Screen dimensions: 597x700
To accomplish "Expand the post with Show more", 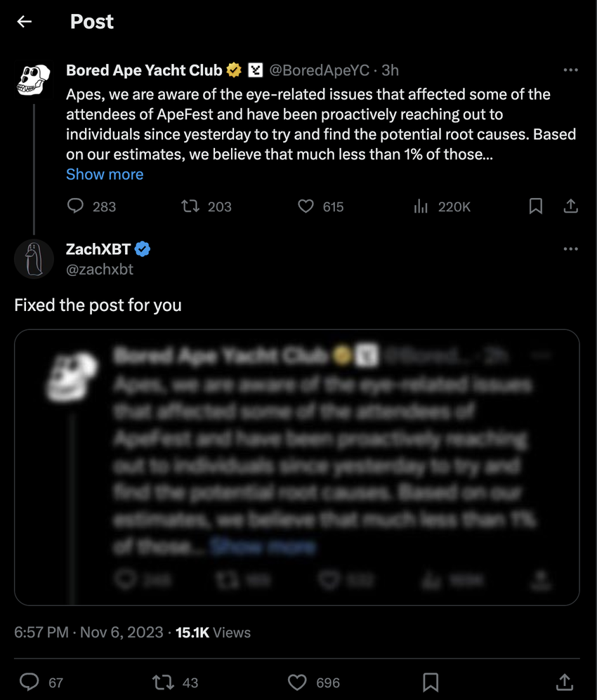I will click(x=105, y=174).
